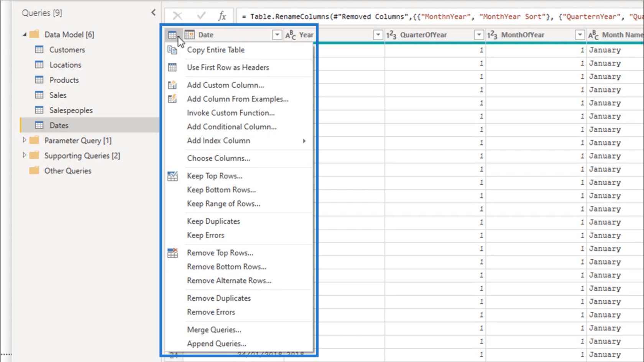Select the Locations query name
The width and height of the screenshot is (644, 362).
click(x=65, y=65)
